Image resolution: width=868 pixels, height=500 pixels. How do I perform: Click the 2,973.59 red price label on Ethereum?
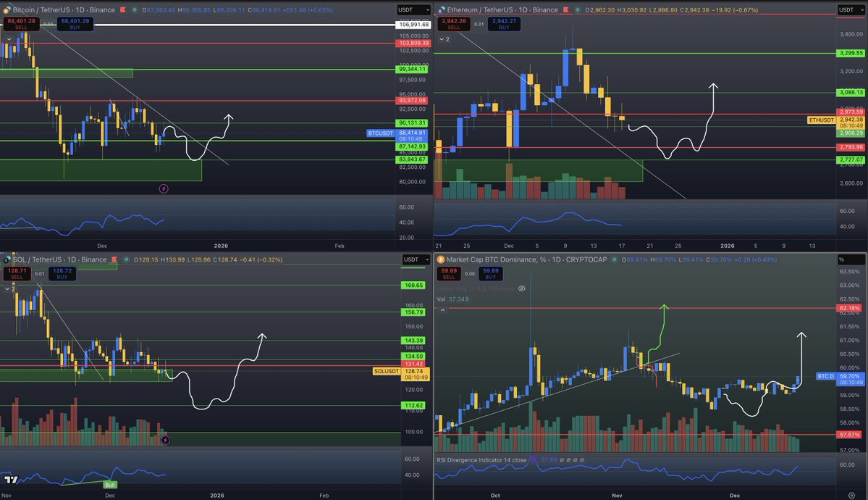click(x=851, y=112)
